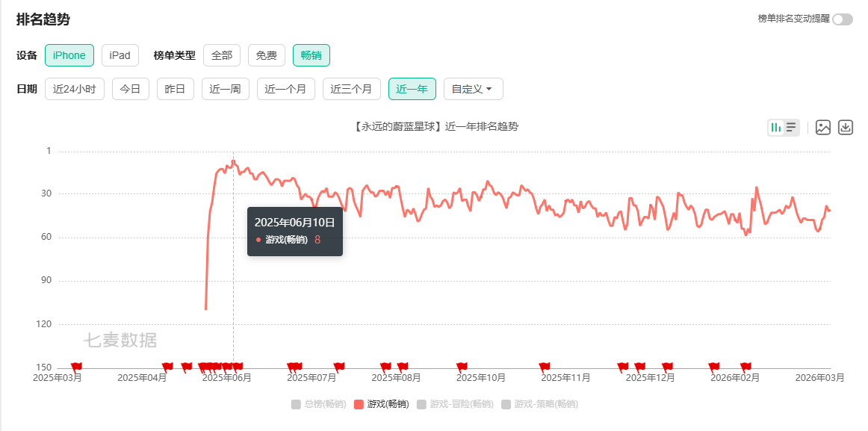Switch device to iPad
868x431 pixels.
120,55
